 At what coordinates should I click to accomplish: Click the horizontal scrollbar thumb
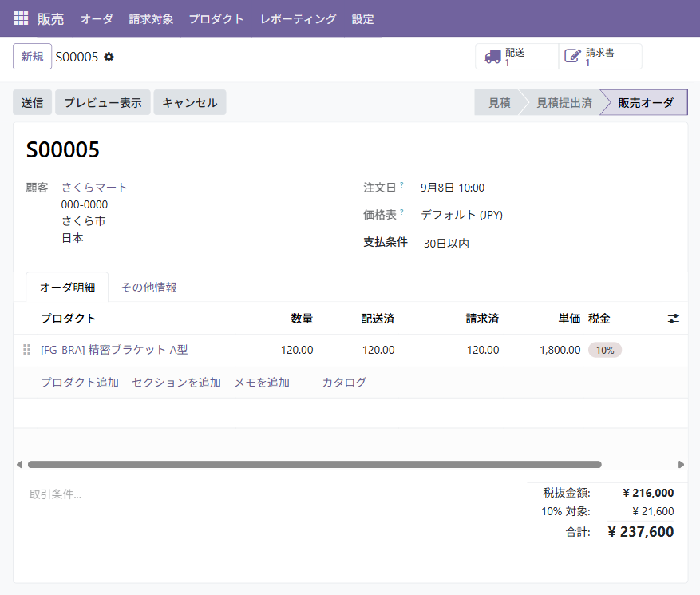(314, 465)
